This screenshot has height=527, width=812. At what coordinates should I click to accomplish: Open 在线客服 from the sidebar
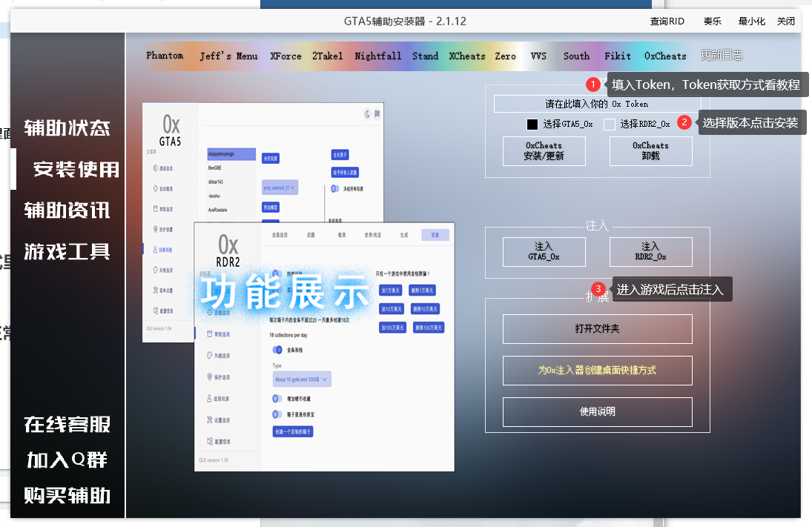67,425
